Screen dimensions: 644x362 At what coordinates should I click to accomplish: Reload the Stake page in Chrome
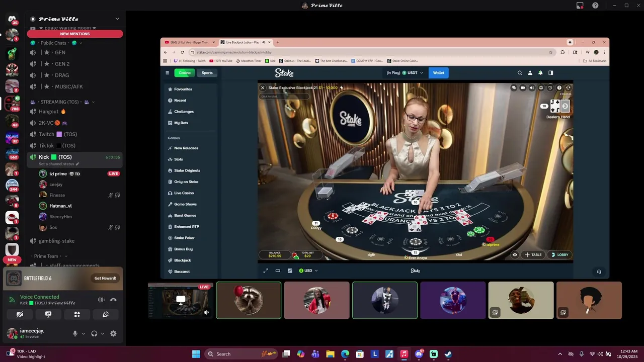pyautogui.click(x=182, y=52)
